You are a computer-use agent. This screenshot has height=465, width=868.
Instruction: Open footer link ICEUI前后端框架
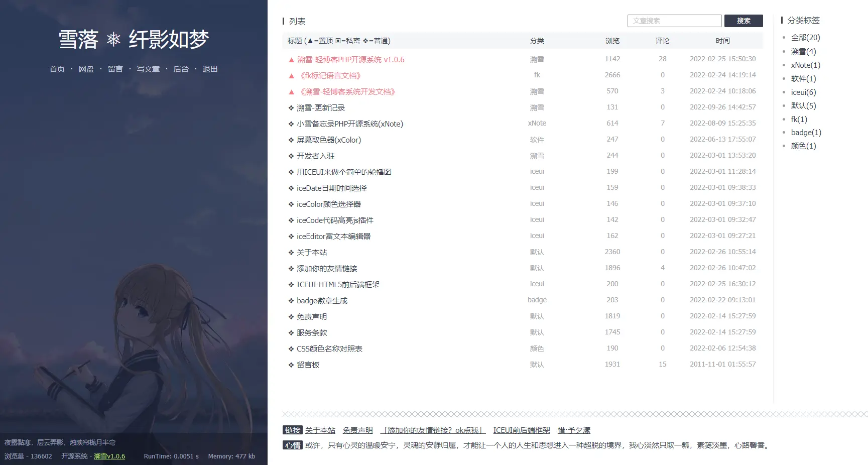[522, 430]
